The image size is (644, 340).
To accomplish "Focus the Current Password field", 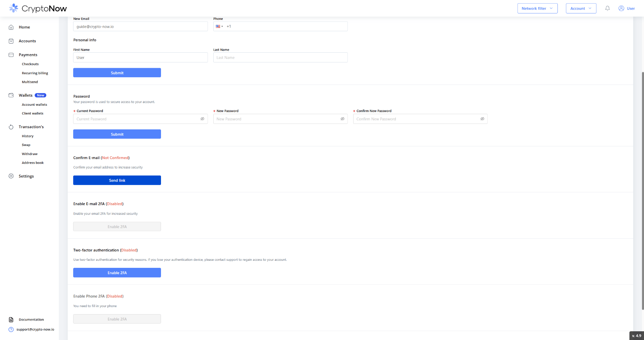I will coord(141,119).
